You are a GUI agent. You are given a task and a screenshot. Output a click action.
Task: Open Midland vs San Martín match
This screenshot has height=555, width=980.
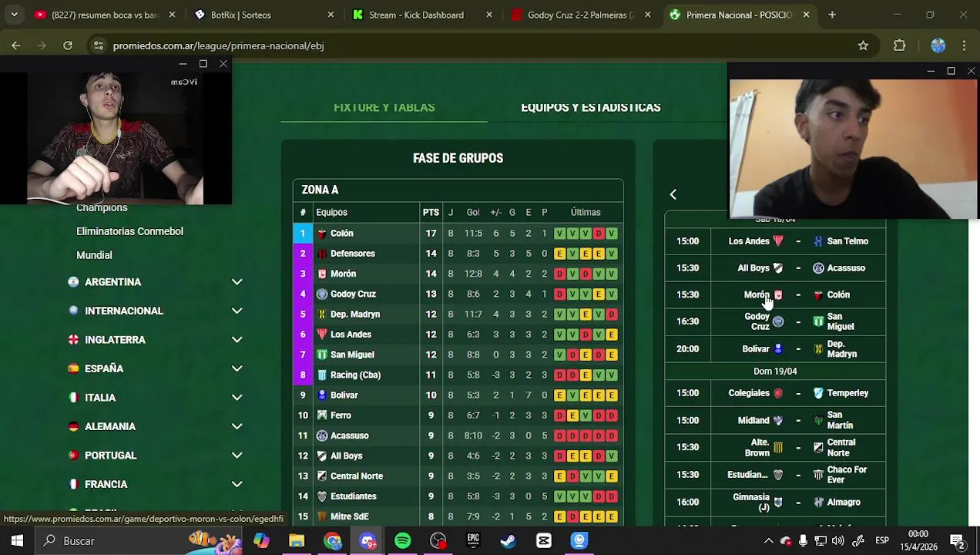pos(775,420)
